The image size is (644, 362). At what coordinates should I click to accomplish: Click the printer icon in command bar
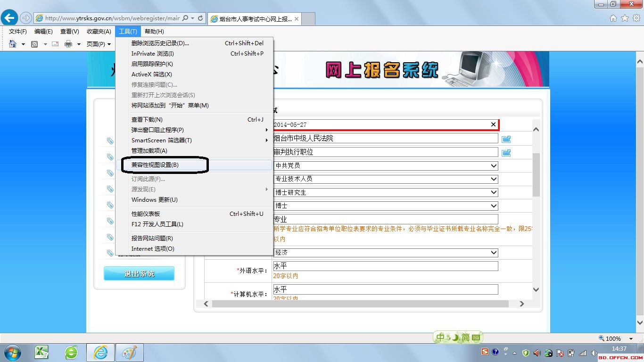coord(68,44)
